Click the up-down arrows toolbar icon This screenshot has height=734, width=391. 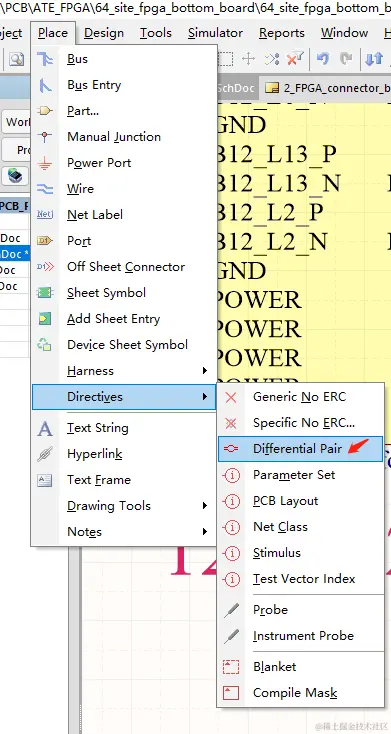pos(374,59)
